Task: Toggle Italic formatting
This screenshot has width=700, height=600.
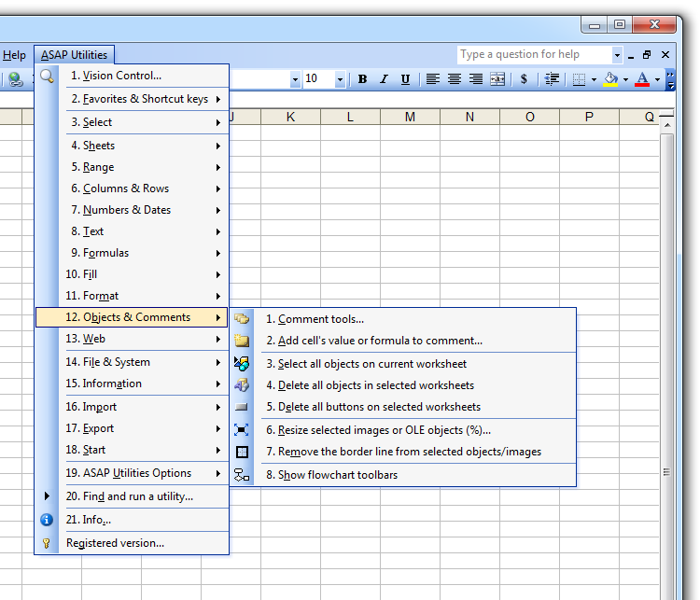Action: 384,79
